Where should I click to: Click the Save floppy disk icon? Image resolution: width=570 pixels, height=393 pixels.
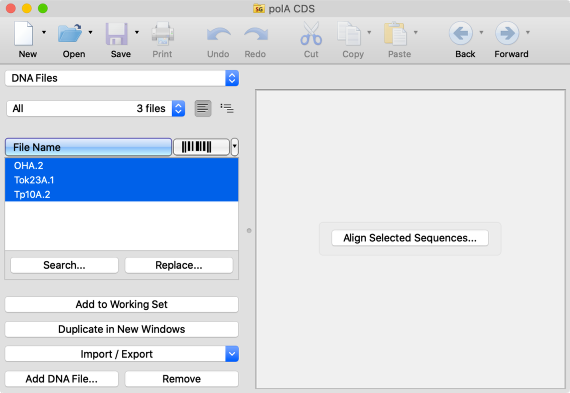[x=117, y=34]
